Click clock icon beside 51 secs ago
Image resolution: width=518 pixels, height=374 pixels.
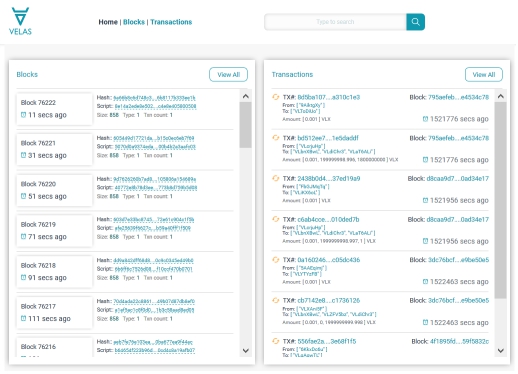(23, 196)
